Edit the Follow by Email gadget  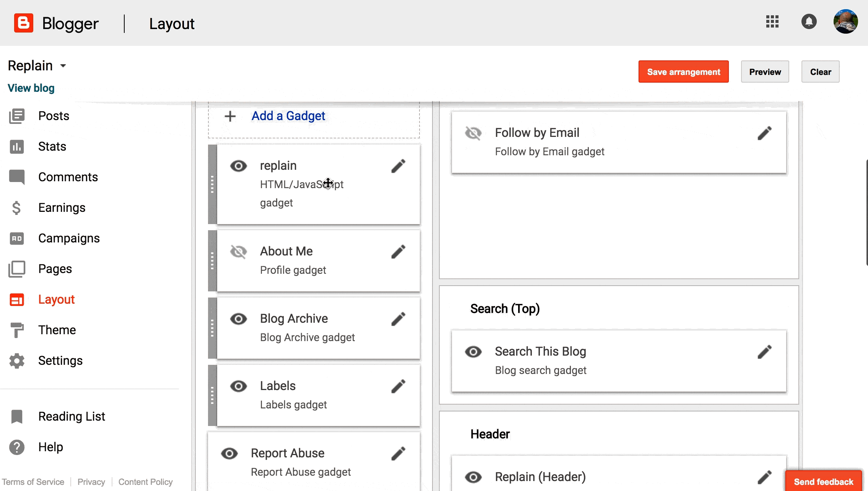point(764,133)
